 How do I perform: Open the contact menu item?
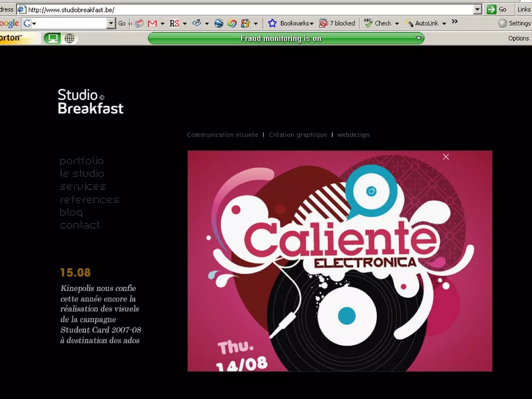pyautogui.click(x=80, y=225)
